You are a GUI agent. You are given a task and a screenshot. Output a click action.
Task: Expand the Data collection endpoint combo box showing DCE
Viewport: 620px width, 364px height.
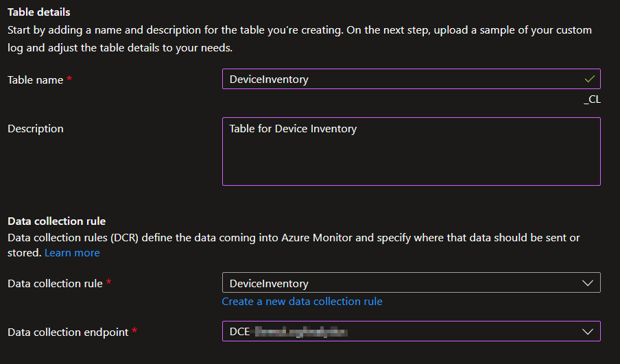tap(405, 332)
